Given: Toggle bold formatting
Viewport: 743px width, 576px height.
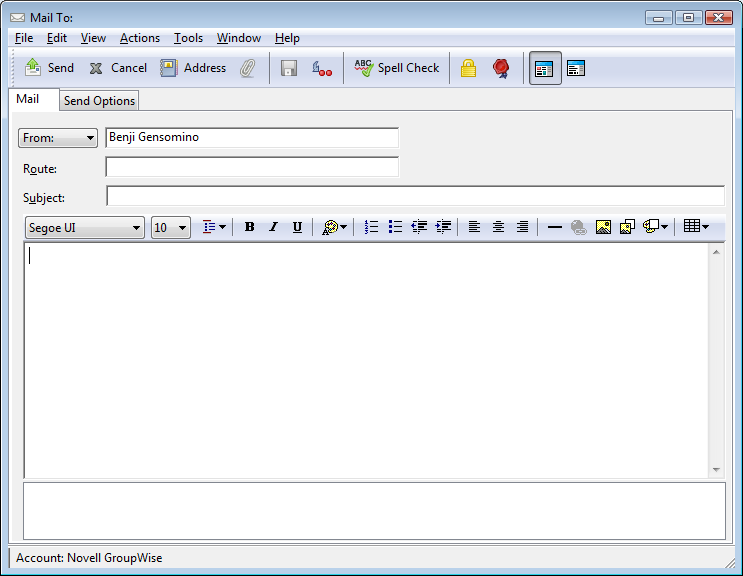Looking at the screenshot, I should tap(249, 227).
